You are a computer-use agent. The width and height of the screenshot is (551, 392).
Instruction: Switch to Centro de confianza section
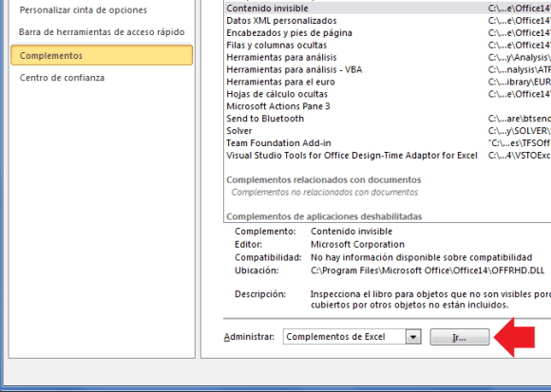(62, 78)
